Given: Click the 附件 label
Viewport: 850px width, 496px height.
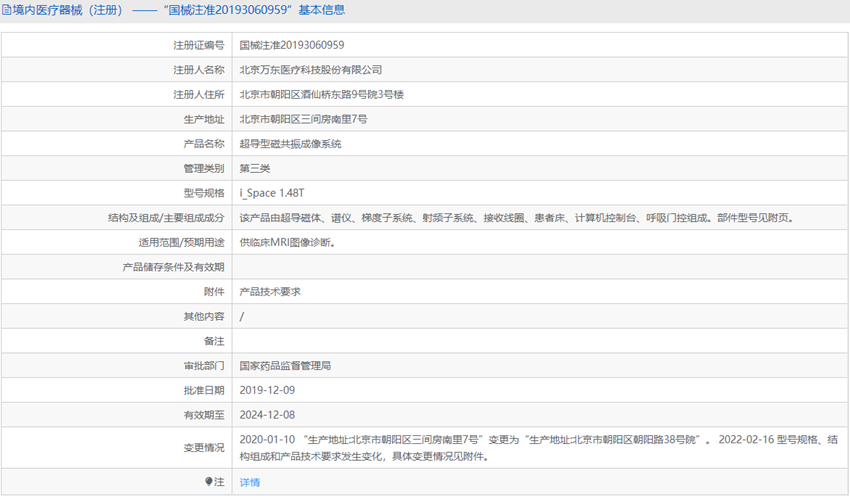Looking at the screenshot, I should coord(214,292).
